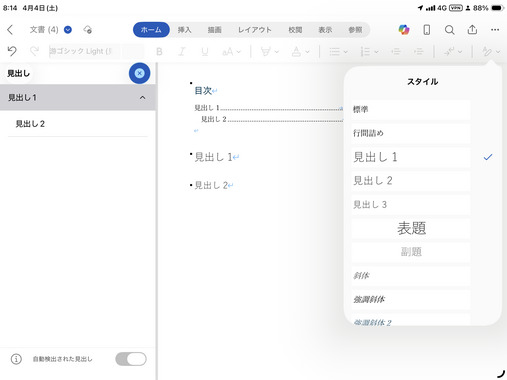This screenshot has width=507, height=380.
Task: Click the 見出し 2 table of contents entry
Action: (272, 119)
